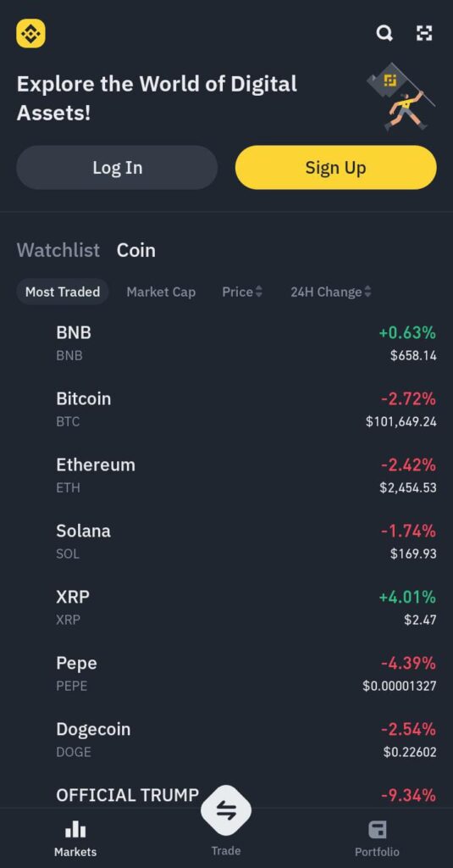This screenshot has height=868, width=453.
Task: Select the Market Cap filter
Action: pyautogui.click(x=161, y=292)
